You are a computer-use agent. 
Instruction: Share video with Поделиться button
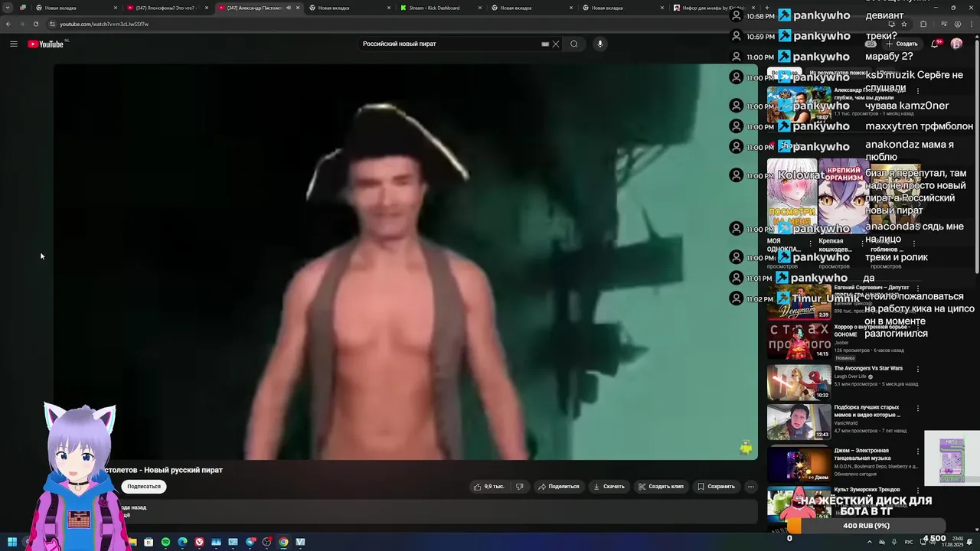pos(558,486)
